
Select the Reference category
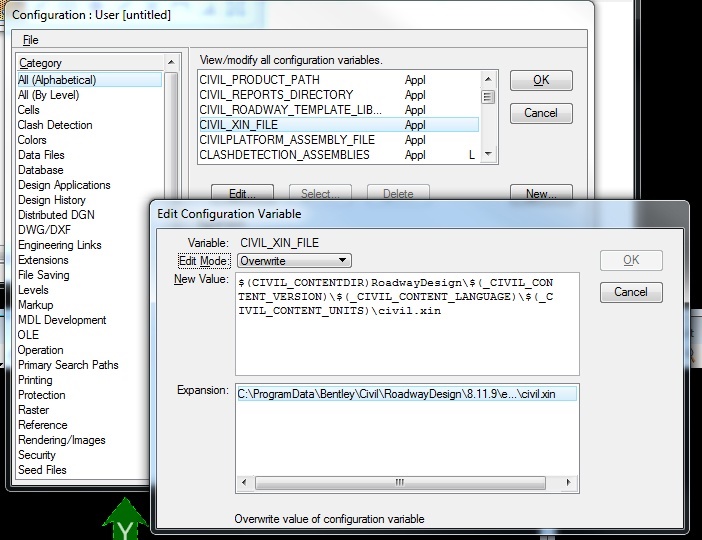click(x=43, y=425)
